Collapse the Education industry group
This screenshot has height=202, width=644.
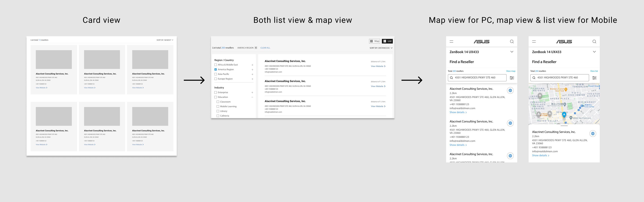(x=252, y=97)
